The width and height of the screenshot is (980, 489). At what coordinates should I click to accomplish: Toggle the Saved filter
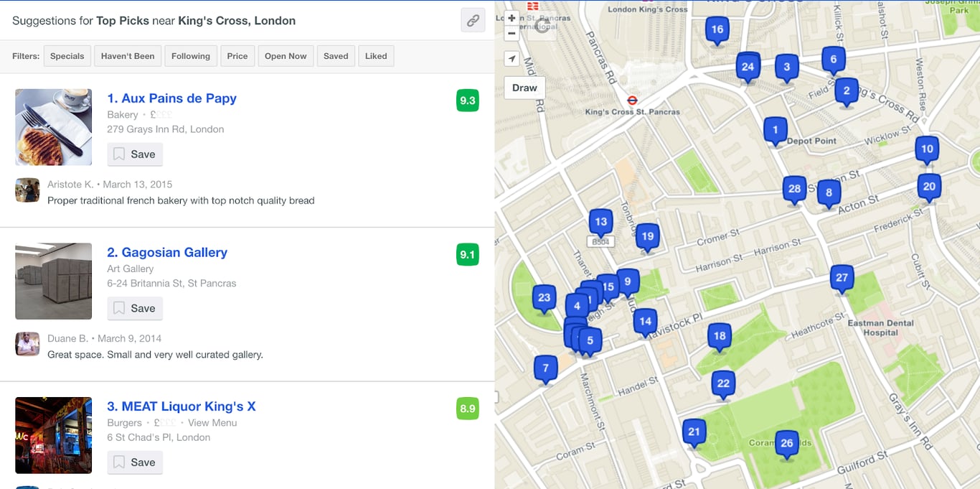(x=336, y=56)
